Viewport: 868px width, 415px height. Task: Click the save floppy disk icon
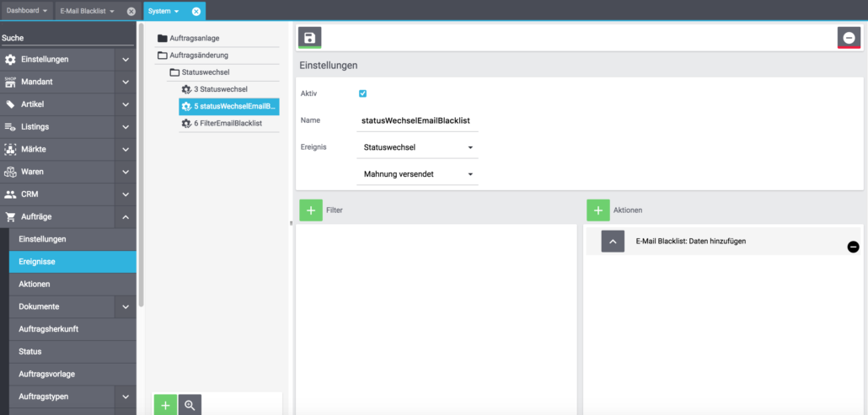click(x=309, y=38)
